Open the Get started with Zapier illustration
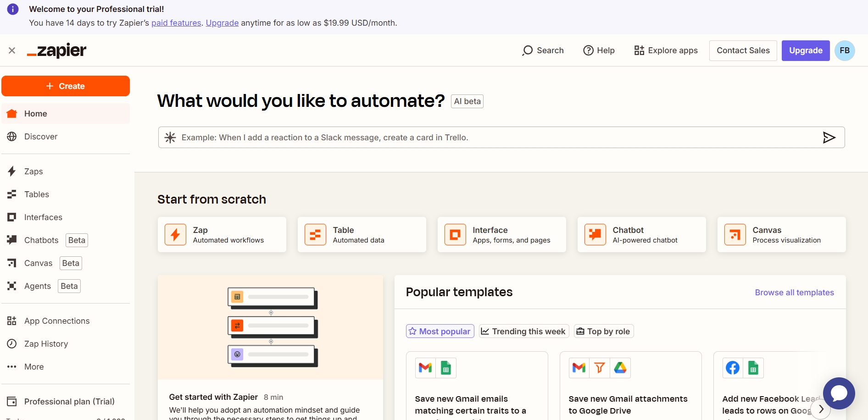Image resolution: width=868 pixels, height=420 pixels. (x=270, y=327)
